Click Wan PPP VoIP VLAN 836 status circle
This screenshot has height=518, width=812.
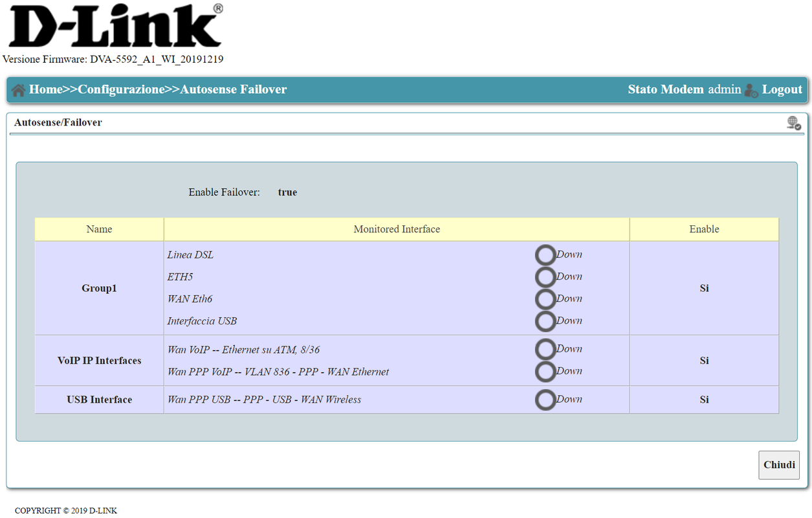[x=545, y=372]
